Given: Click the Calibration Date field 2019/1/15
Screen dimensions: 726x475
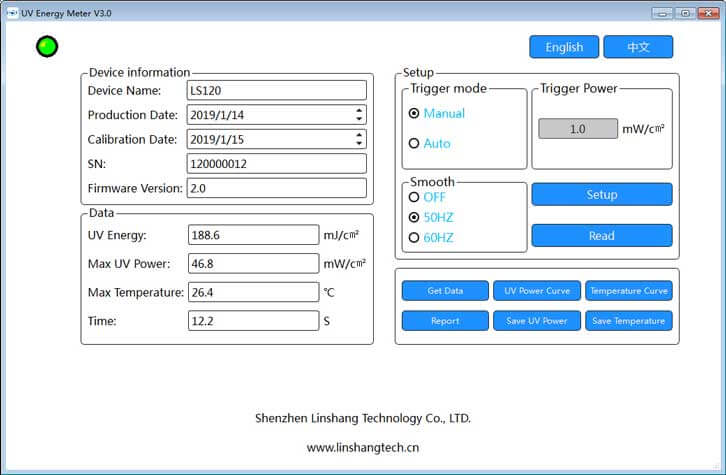Looking at the screenshot, I should pyautogui.click(x=276, y=139).
